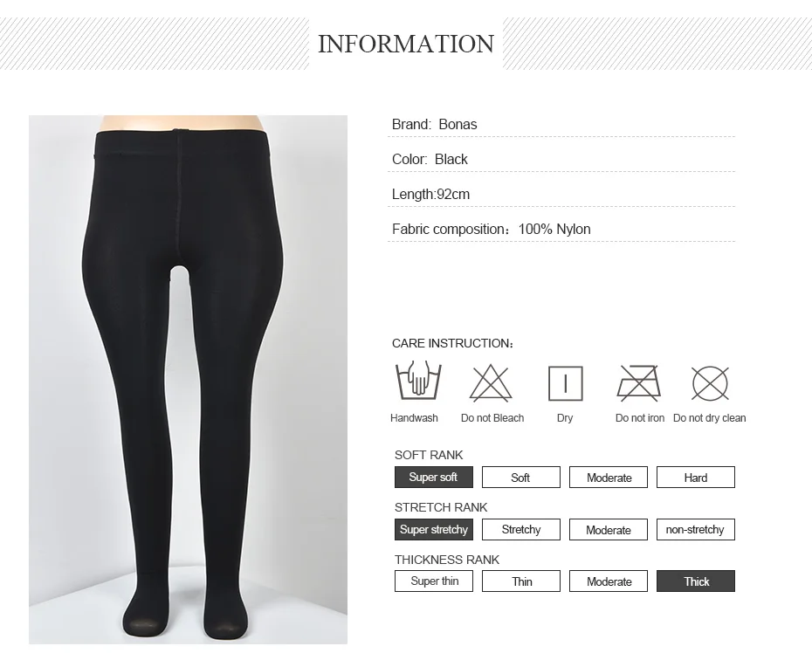The width and height of the screenshot is (812, 667).
Task: Click the Do not Bleach triangle icon
Action: (x=491, y=383)
